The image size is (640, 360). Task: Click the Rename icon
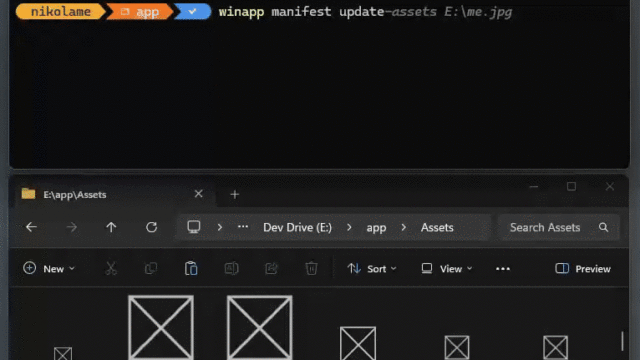231,269
